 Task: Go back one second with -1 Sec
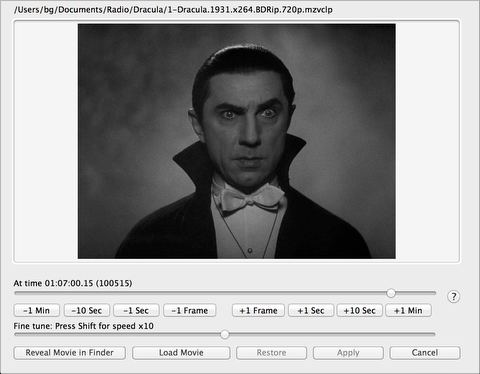(x=136, y=311)
